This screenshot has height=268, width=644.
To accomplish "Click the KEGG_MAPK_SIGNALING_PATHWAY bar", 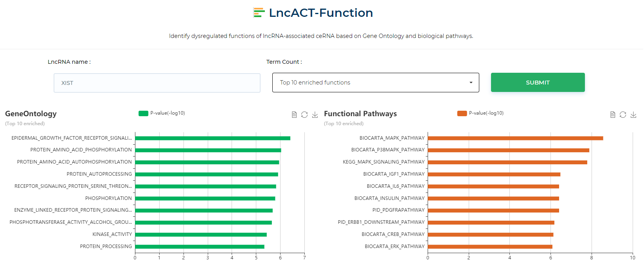I will click(x=507, y=162).
